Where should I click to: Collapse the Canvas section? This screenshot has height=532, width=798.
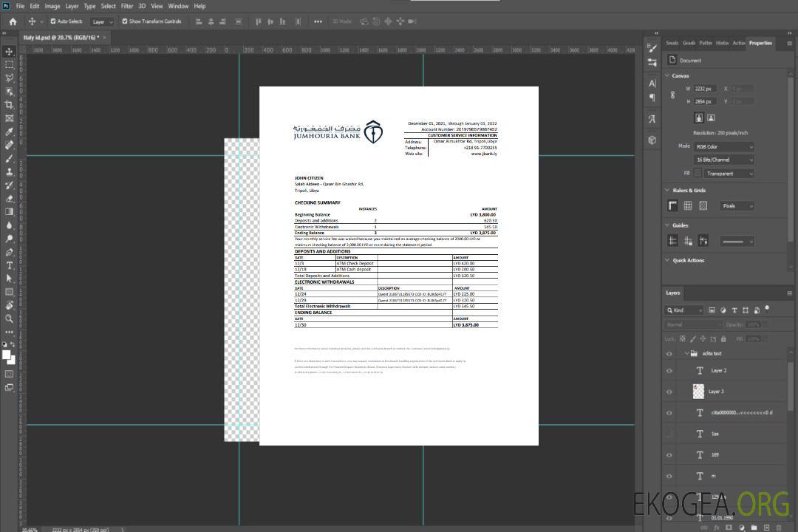click(x=667, y=75)
